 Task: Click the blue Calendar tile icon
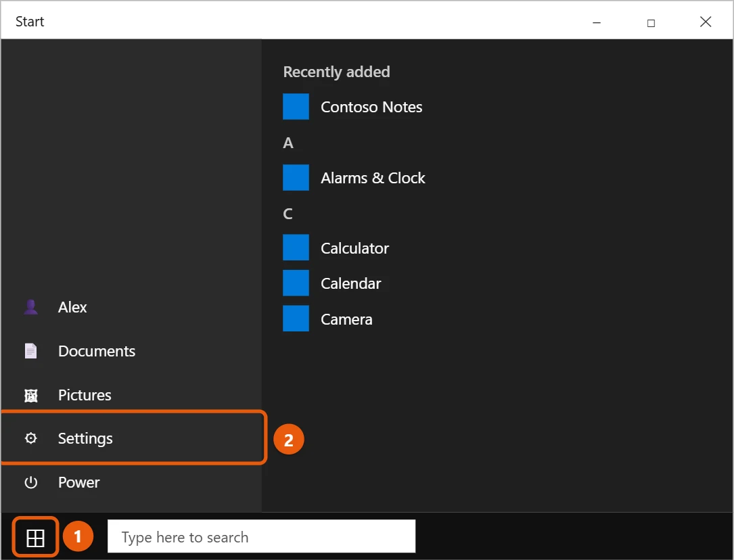pyautogui.click(x=296, y=283)
